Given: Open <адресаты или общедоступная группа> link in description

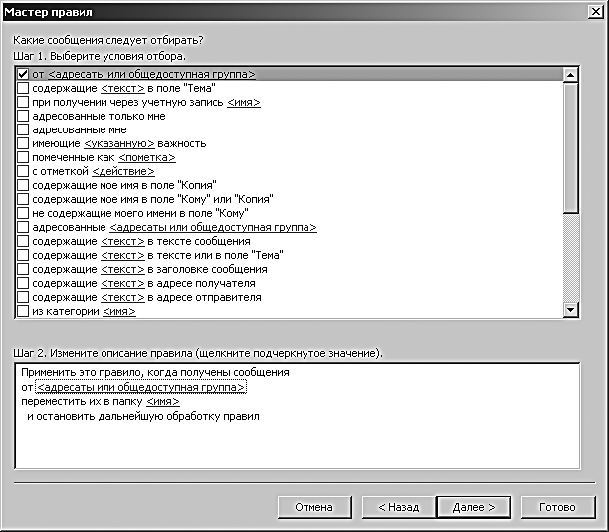Looking at the screenshot, I should 141,387.
